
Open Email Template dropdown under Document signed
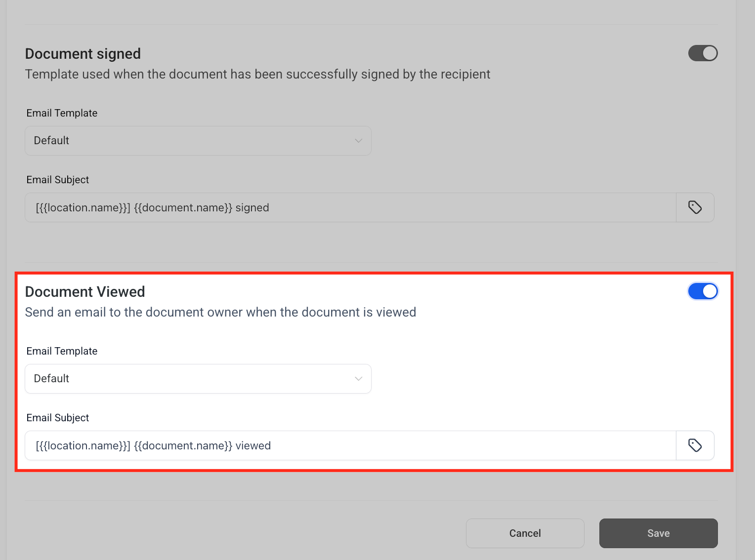click(198, 141)
